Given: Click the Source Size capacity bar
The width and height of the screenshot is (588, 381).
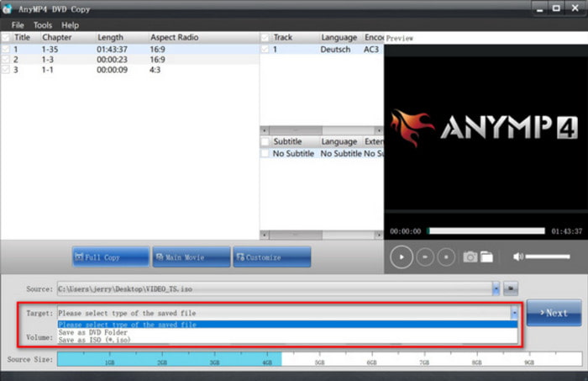Looking at the screenshot, I should tap(319, 359).
